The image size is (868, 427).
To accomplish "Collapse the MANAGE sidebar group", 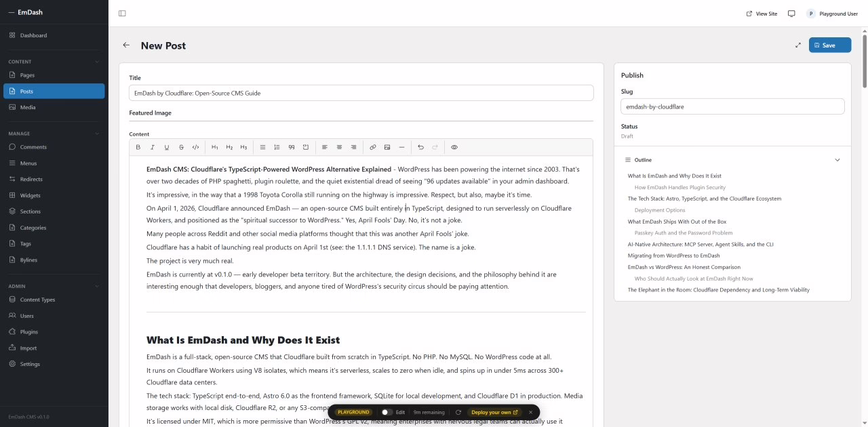I will click(x=97, y=134).
